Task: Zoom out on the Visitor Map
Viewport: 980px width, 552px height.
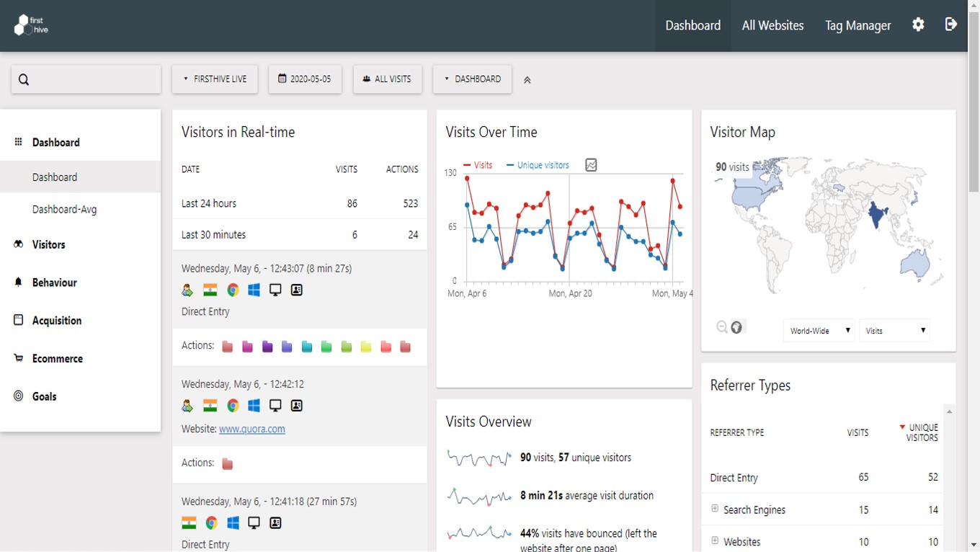Action: tap(721, 326)
